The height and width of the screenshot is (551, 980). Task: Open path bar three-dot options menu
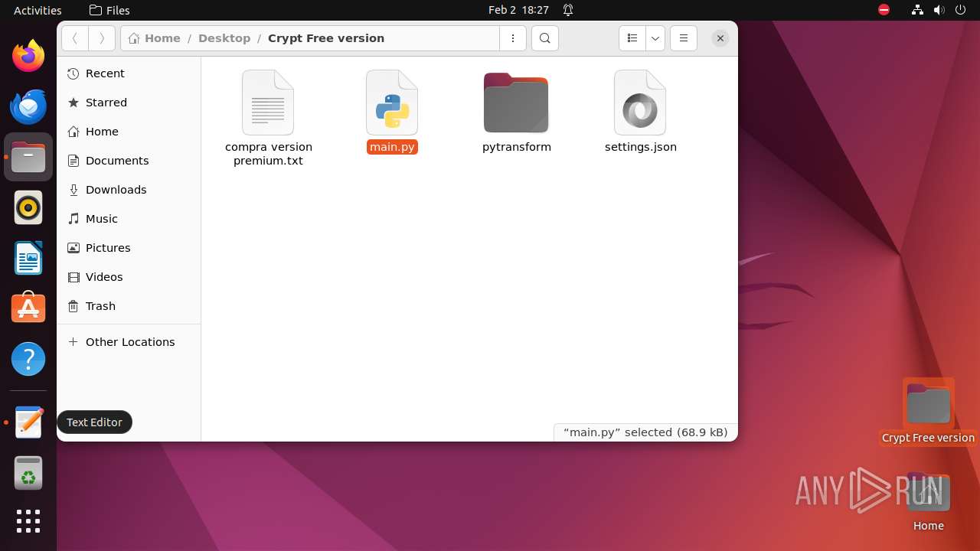point(513,38)
